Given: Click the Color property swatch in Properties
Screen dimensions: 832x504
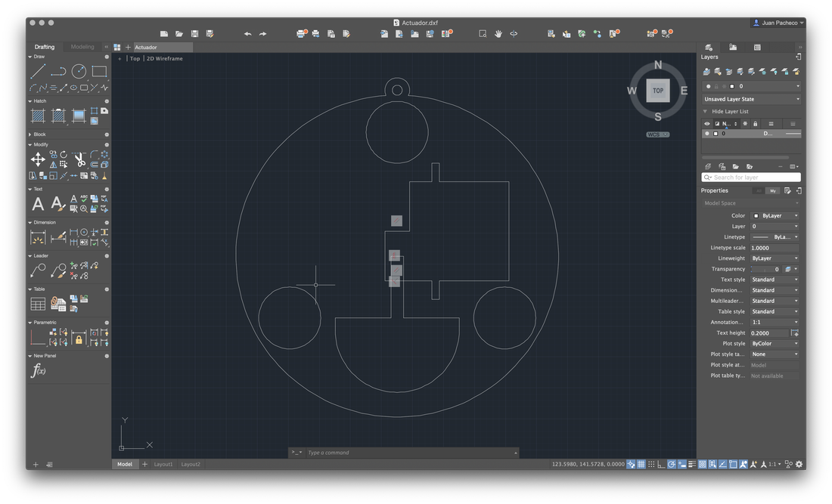Looking at the screenshot, I should [x=756, y=215].
